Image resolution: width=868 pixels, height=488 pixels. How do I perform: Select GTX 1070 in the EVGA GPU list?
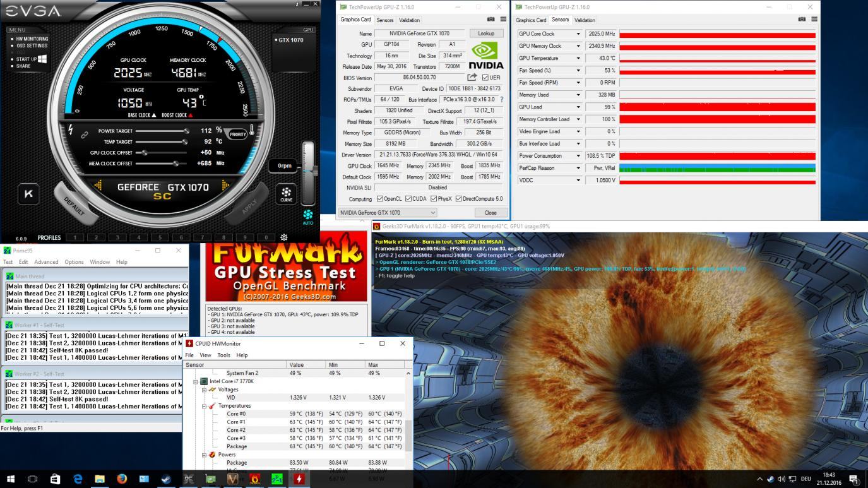290,40
